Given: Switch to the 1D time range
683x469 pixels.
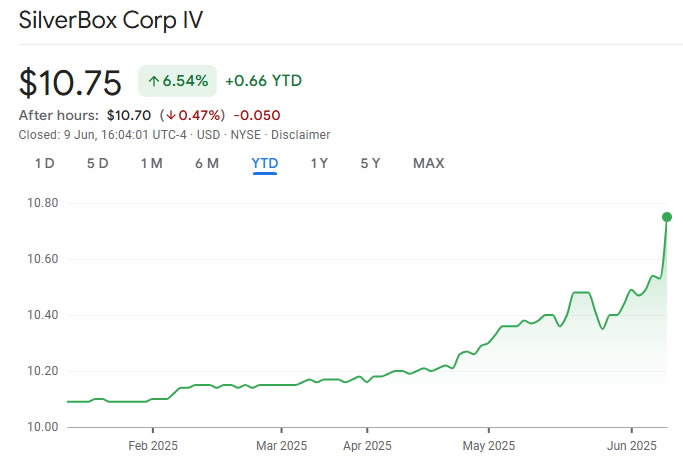Looking at the screenshot, I should coord(44,163).
